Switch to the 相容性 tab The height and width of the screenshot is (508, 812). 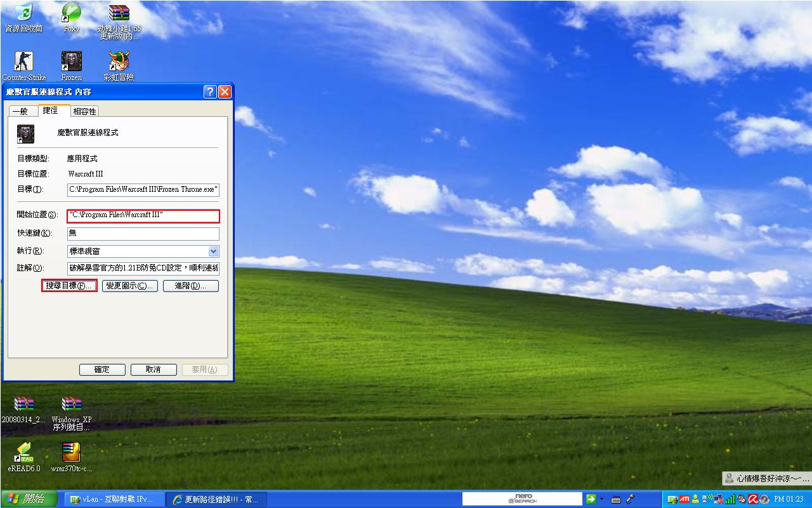[x=84, y=111]
